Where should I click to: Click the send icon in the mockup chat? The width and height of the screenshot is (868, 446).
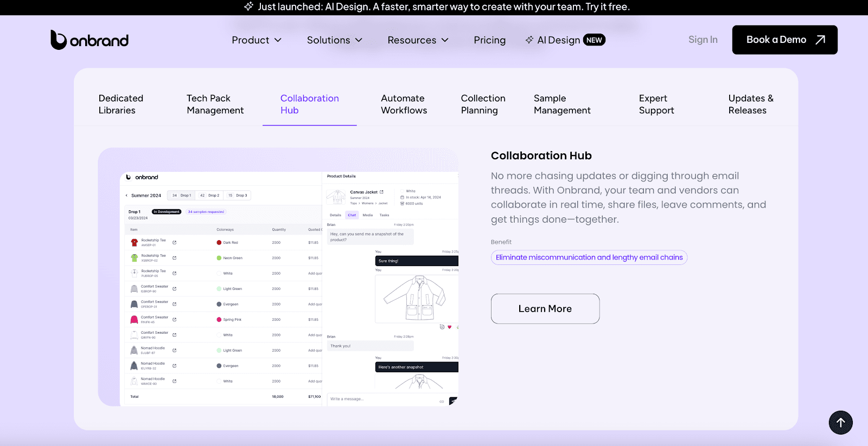tap(453, 401)
